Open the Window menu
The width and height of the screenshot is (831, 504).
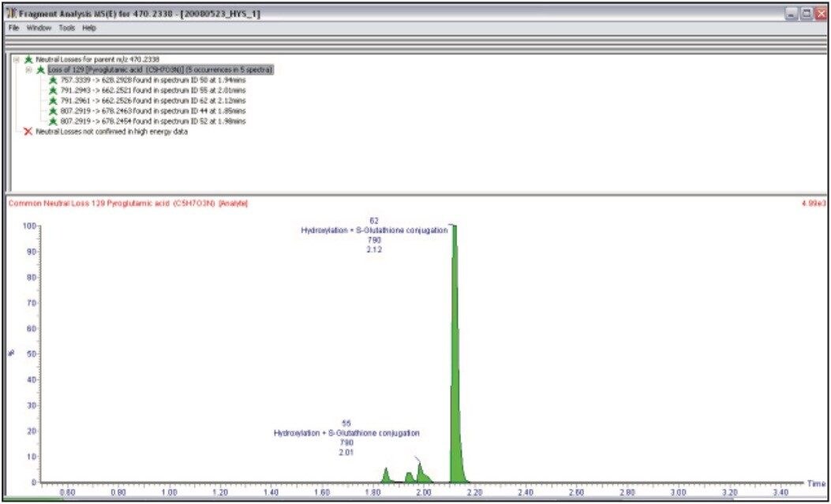click(x=39, y=28)
